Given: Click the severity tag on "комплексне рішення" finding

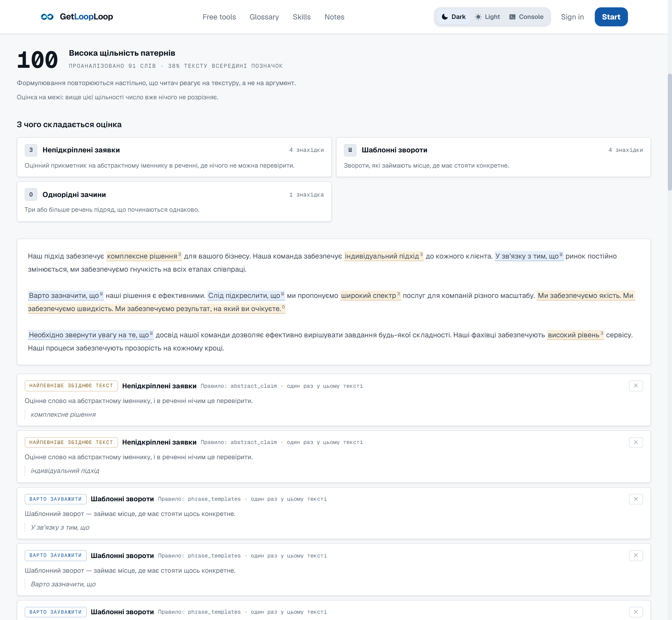Looking at the screenshot, I should tap(71, 386).
